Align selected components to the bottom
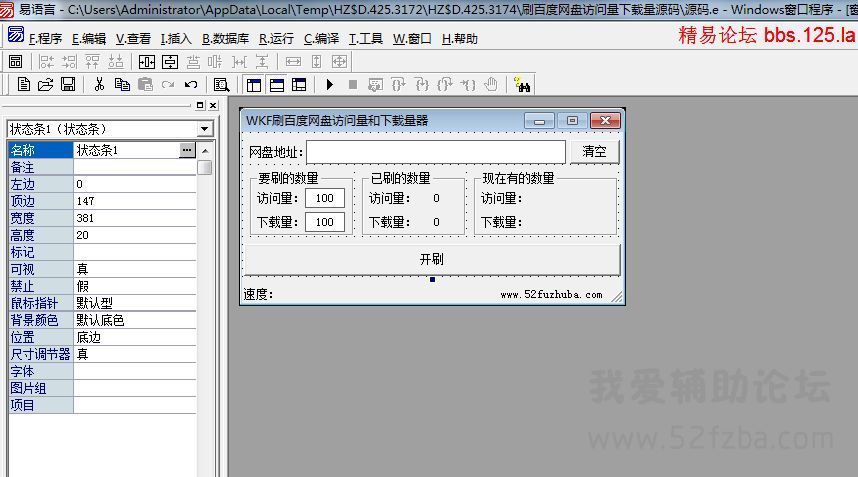The image size is (858, 477). pos(115,62)
